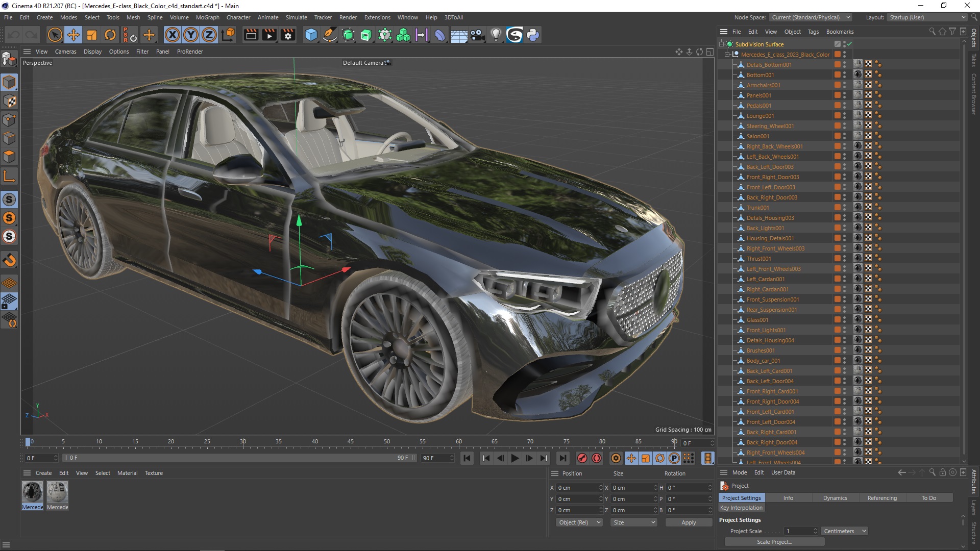Open Size mode dropdown in coordinates
Image resolution: width=980 pixels, height=551 pixels.
tap(634, 522)
